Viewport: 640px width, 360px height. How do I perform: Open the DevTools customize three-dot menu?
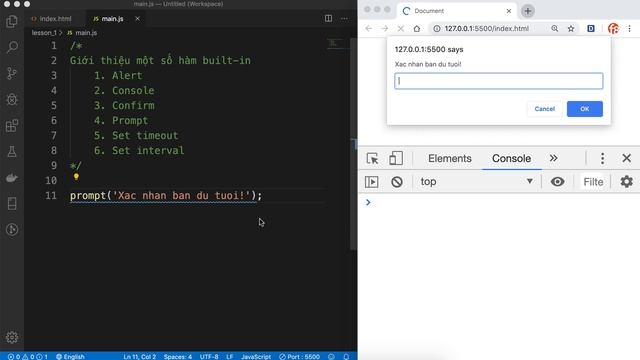point(602,158)
